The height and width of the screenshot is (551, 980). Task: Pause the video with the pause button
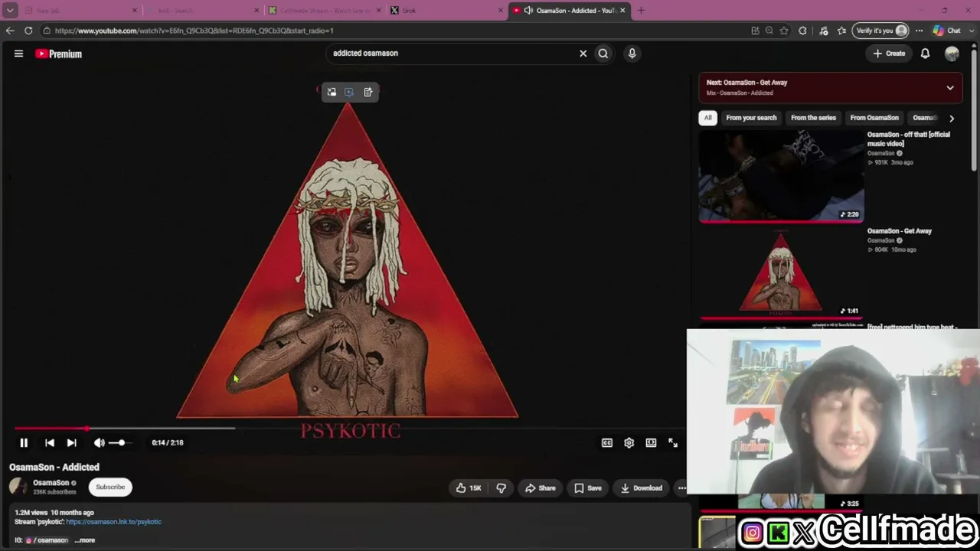pyautogui.click(x=24, y=442)
